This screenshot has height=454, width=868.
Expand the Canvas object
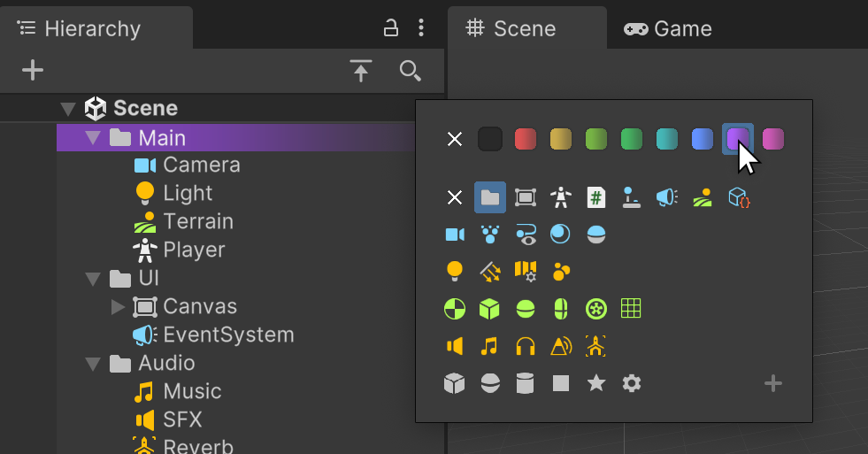tap(118, 307)
